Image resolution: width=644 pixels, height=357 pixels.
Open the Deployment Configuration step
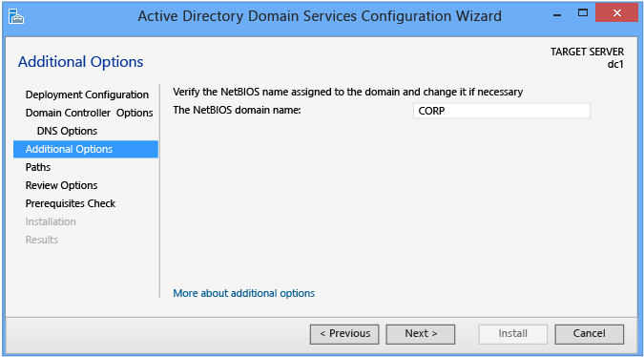87,94
